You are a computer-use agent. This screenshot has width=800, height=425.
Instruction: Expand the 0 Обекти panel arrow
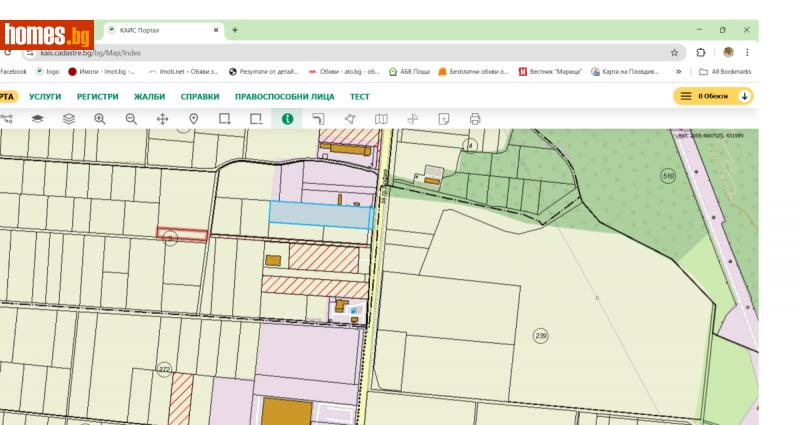pyautogui.click(x=744, y=96)
